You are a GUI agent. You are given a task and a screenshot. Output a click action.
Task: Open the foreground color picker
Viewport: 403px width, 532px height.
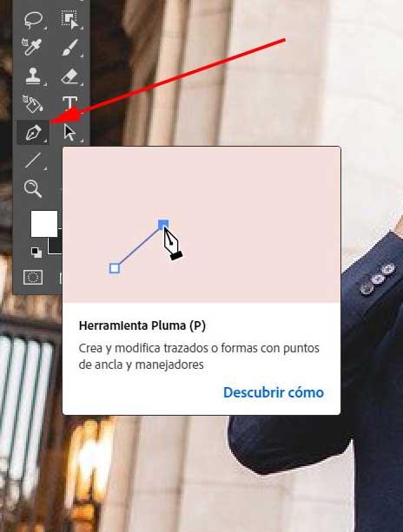coord(44,224)
